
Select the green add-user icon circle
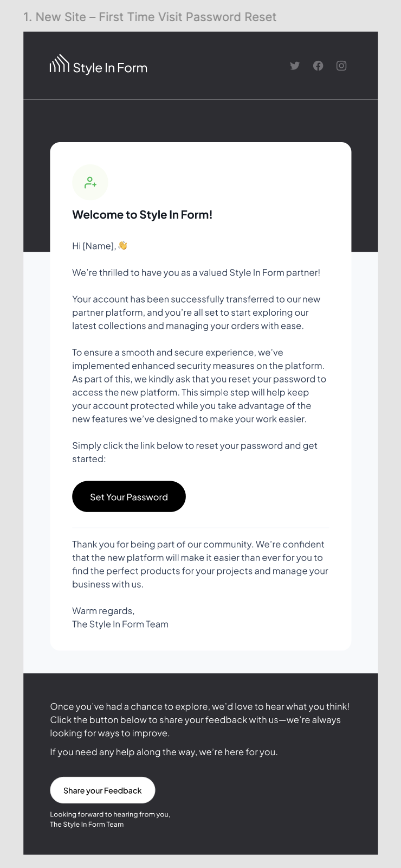[90, 182]
